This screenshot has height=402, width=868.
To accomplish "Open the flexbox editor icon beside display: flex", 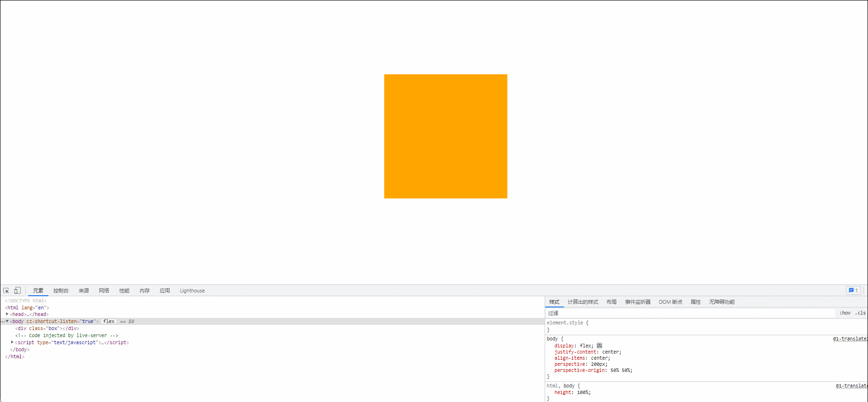I will click(599, 346).
